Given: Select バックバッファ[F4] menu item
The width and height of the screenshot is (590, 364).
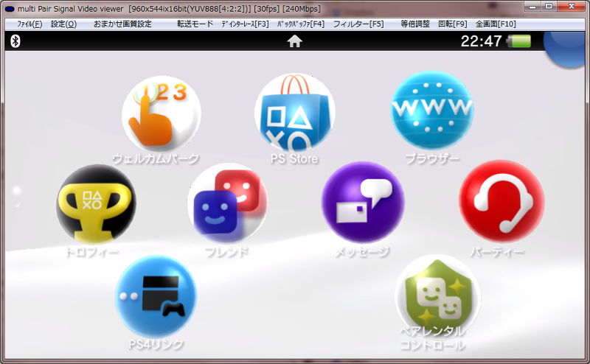Looking at the screenshot, I should point(301,24).
